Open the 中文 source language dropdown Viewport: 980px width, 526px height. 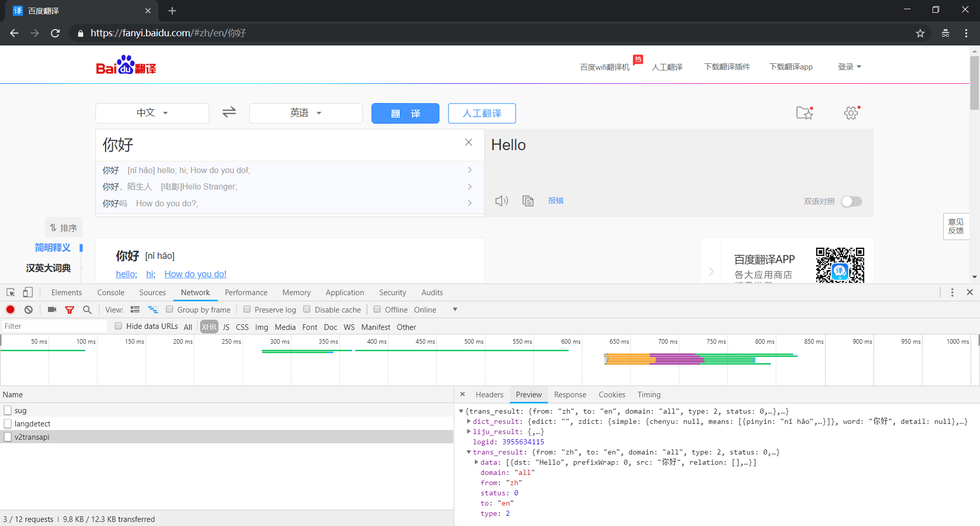(x=152, y=113)
